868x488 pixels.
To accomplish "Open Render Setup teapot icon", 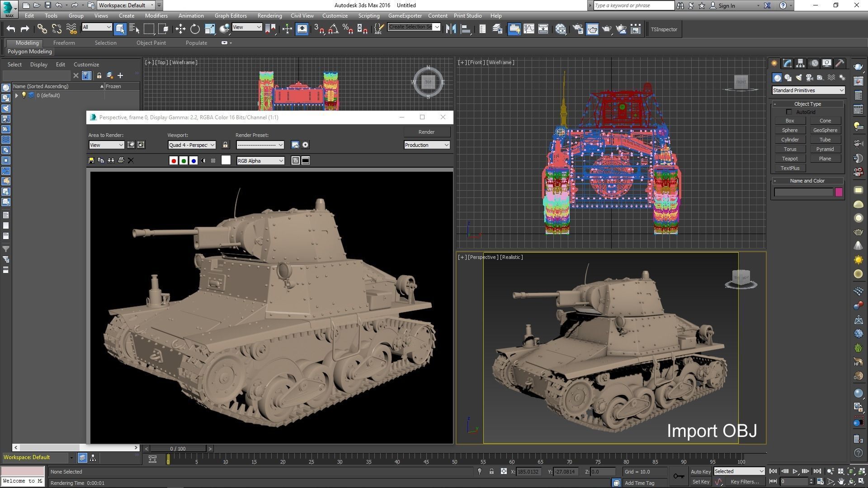I will click(x=578, y=29).
